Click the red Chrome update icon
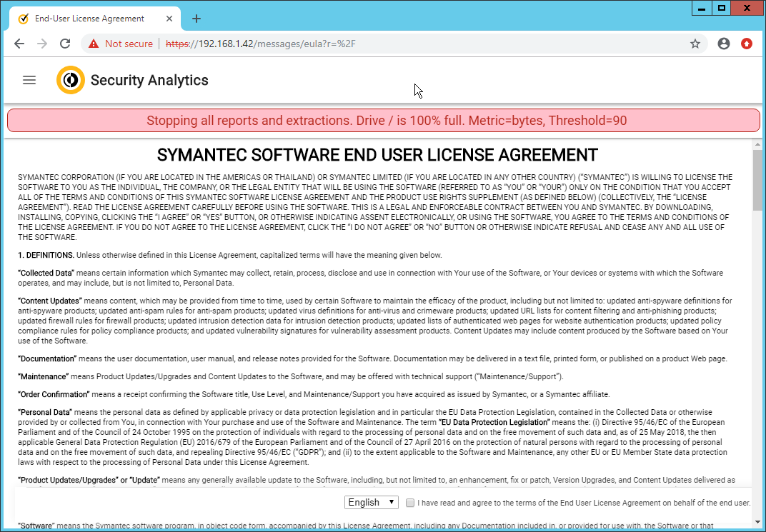This screenshot has width=766, height=532. [x=747, y=44]
